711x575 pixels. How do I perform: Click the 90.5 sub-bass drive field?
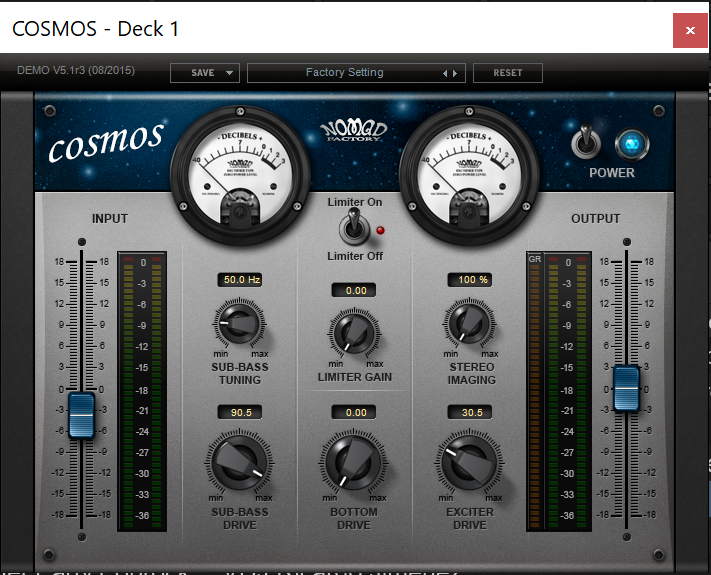tap(240, 412)
